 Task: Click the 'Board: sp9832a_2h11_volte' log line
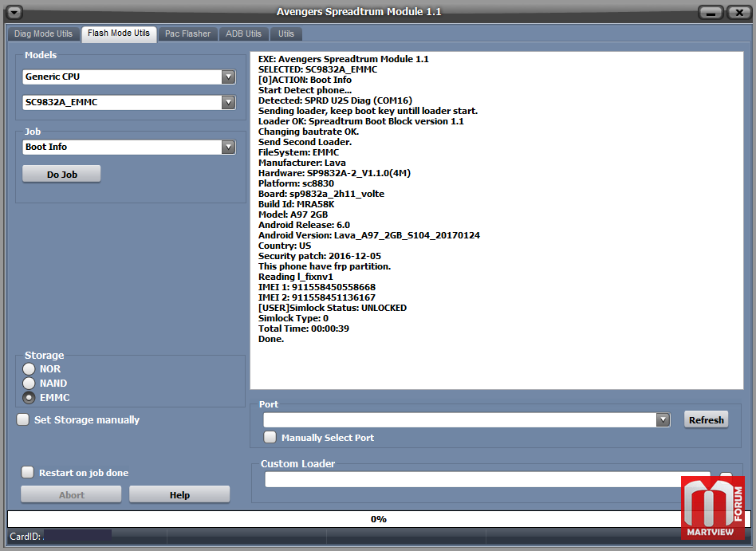pos(321,194)
